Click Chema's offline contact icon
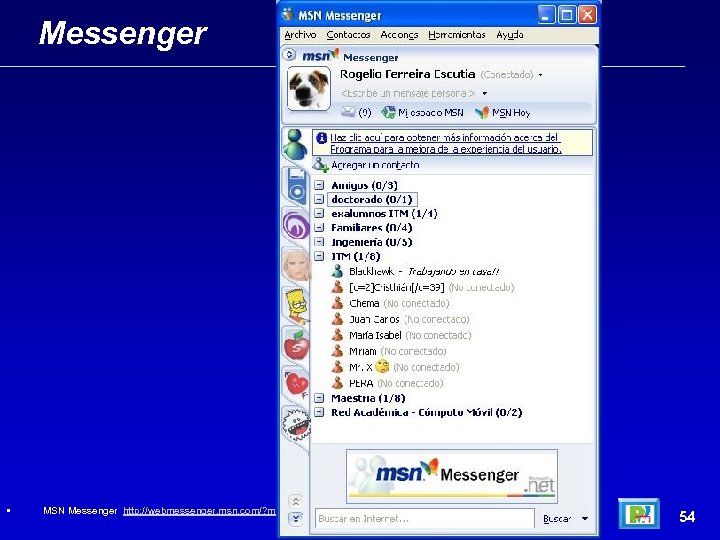Viewport: 720px width, 540px height. 338,304
